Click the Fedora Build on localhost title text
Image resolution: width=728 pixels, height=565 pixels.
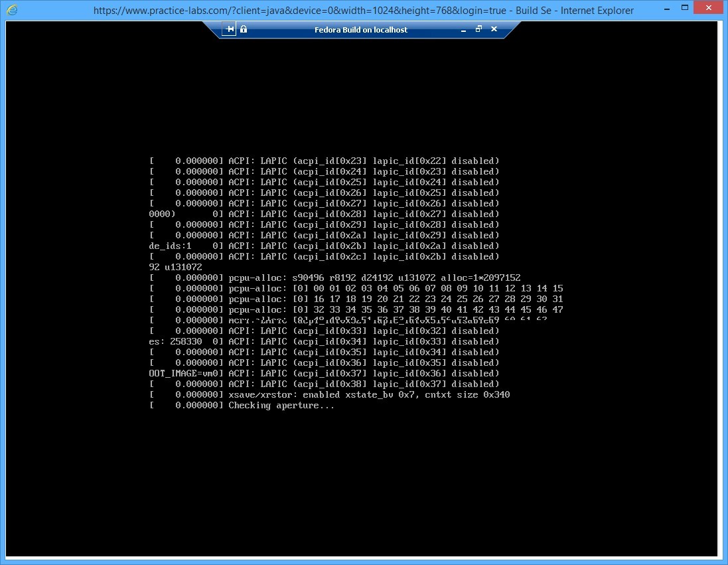[x=361, y=29]
